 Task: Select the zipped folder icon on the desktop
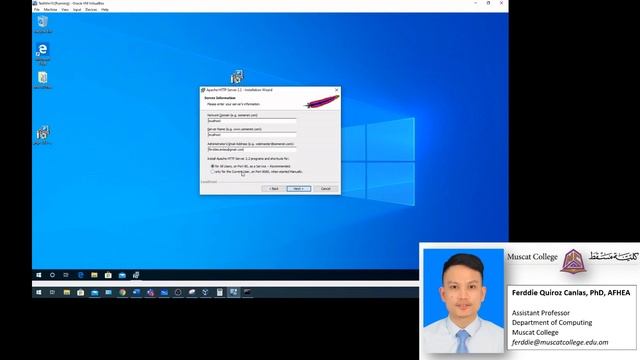click(42, 80)
